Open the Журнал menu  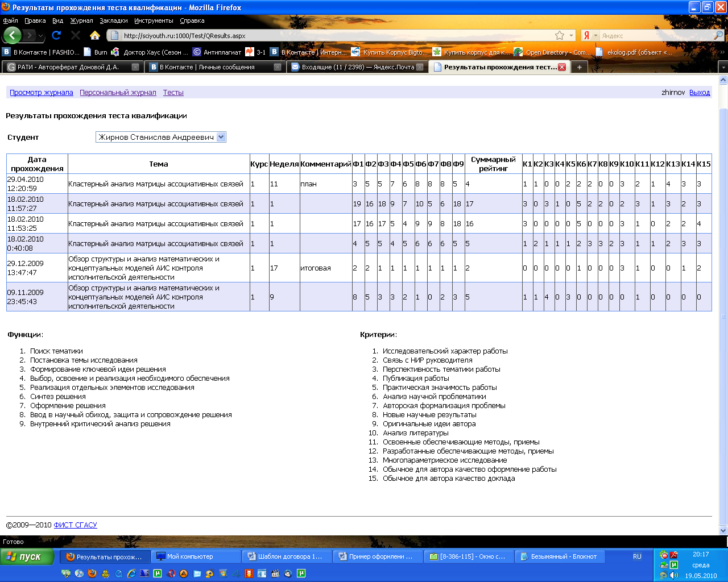click(81, 20)
